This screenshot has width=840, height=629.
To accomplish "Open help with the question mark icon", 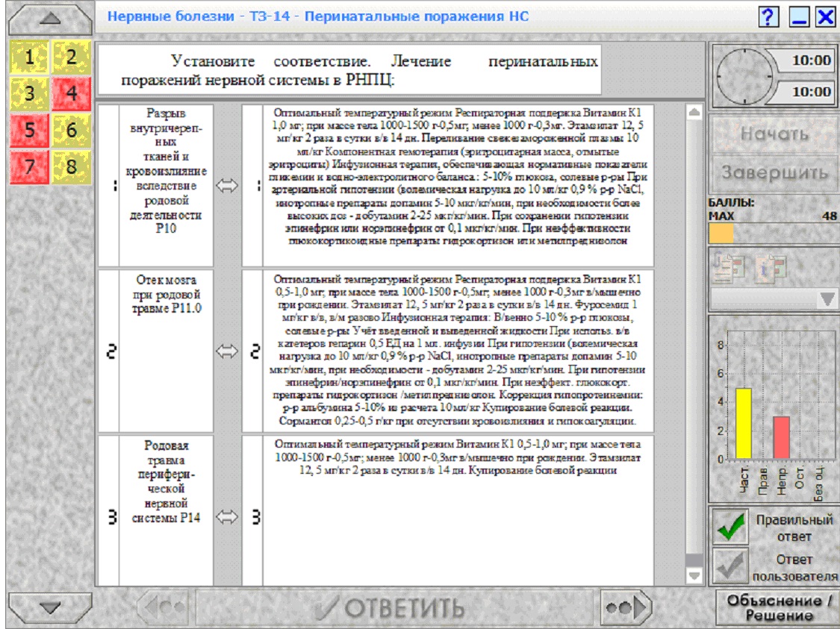I will click(x=769, y=17).
